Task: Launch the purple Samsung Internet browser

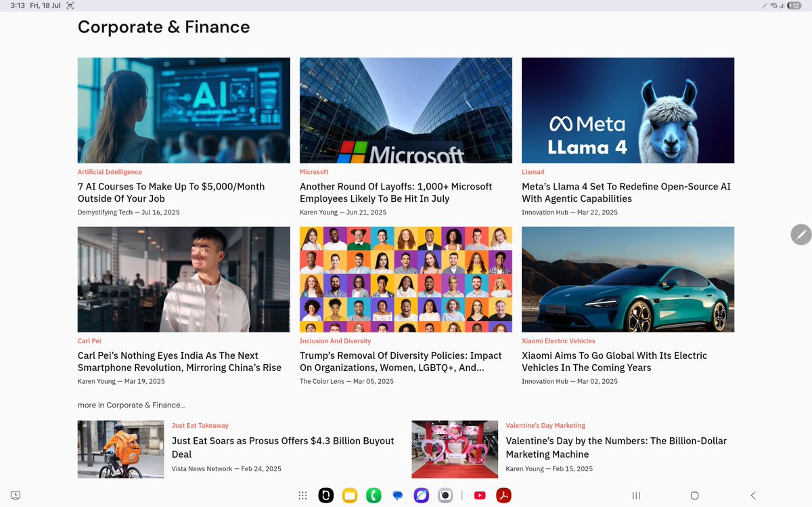Action: pyautogui.click(x=421, y=495)
